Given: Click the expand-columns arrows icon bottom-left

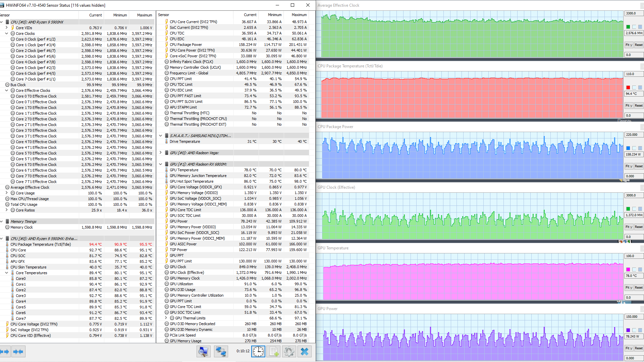Looking at the screenshot, I should pyautogui.click(x=5, y=352).
